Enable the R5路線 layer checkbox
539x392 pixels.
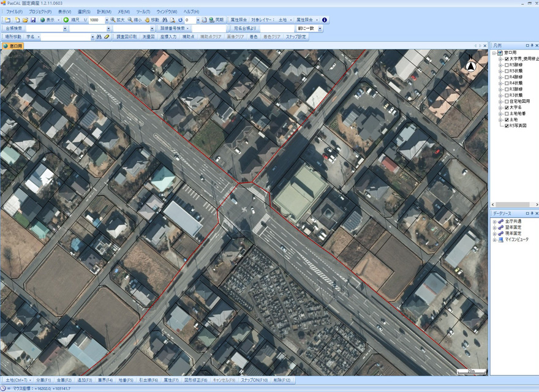pyautogui.click(x=507, y=65)
